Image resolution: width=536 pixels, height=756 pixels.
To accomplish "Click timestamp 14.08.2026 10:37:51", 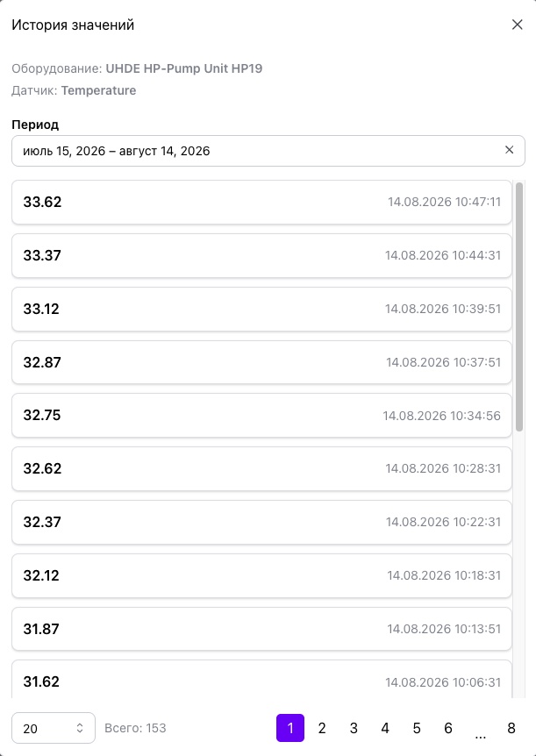I will 443,362.
